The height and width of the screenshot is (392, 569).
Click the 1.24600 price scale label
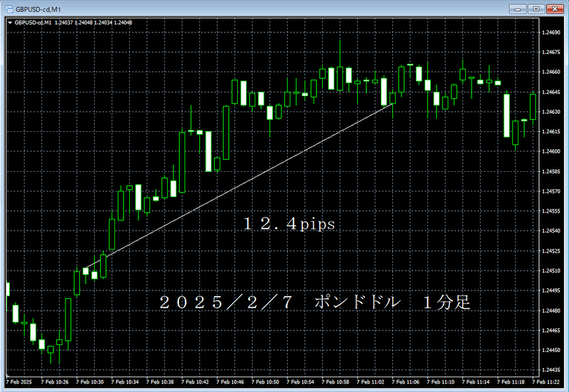click(551, 151)
